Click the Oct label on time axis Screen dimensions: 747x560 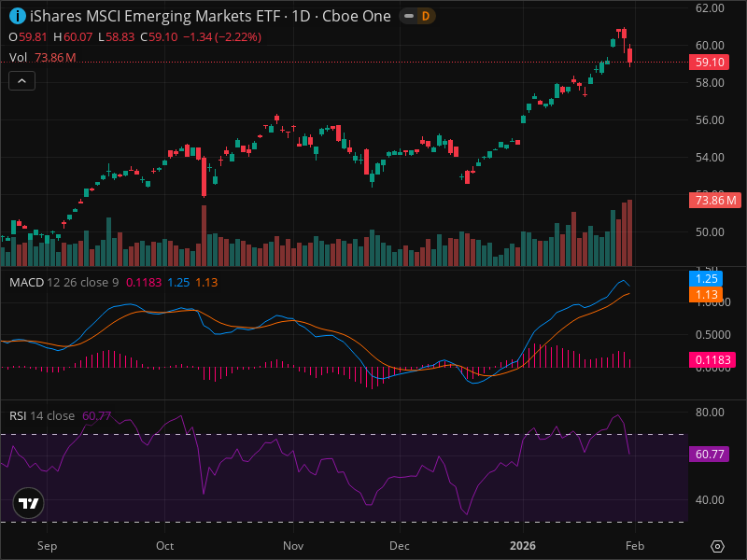tap(165, 546)
